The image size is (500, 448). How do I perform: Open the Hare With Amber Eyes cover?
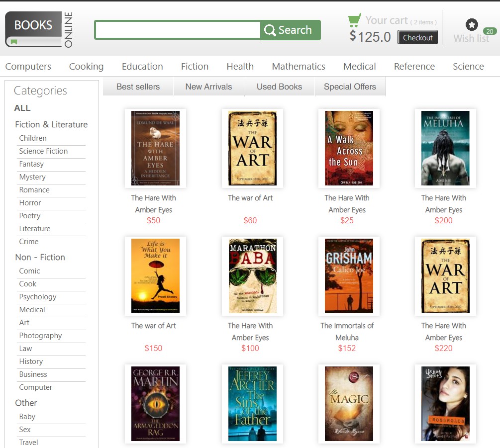tap(155, 148)
